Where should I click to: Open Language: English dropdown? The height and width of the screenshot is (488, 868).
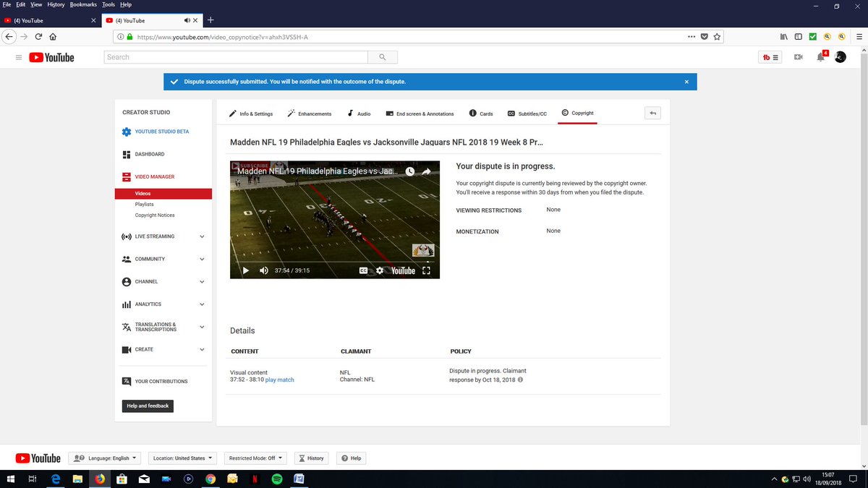coord(104,458)
